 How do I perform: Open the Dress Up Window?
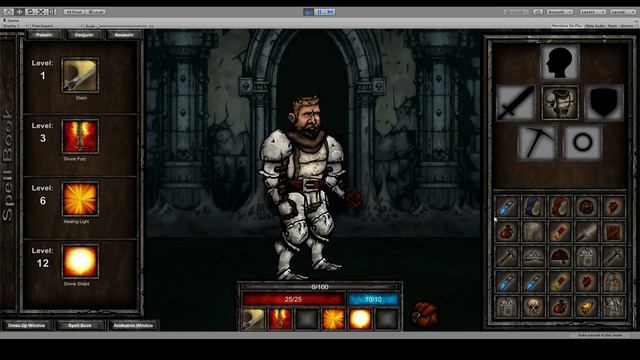27,325
